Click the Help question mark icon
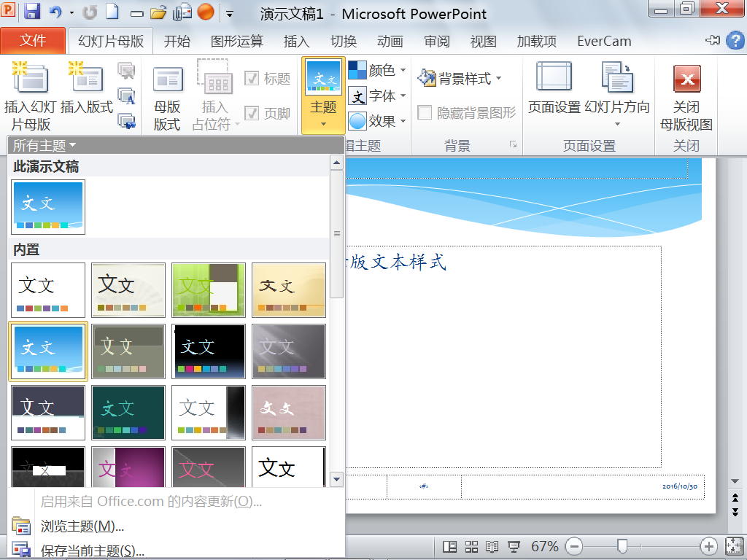The image size is (747, 560). (735, 41)
